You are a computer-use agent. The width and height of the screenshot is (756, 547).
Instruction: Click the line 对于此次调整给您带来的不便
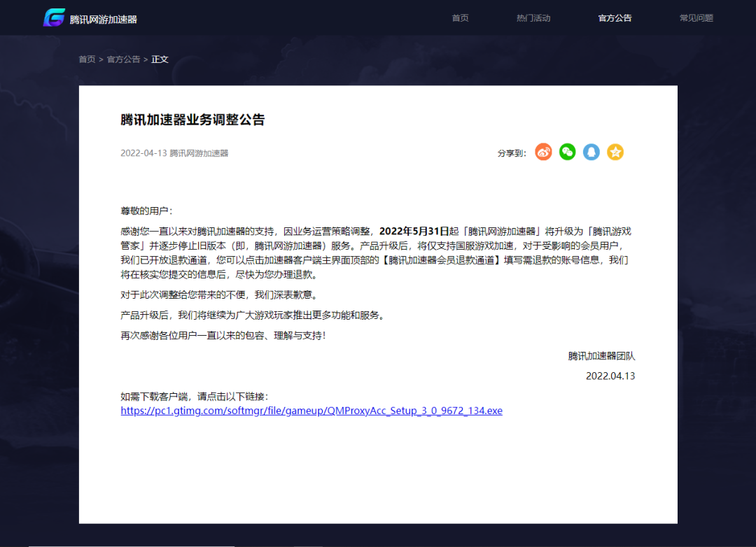[x=219, y=294]
